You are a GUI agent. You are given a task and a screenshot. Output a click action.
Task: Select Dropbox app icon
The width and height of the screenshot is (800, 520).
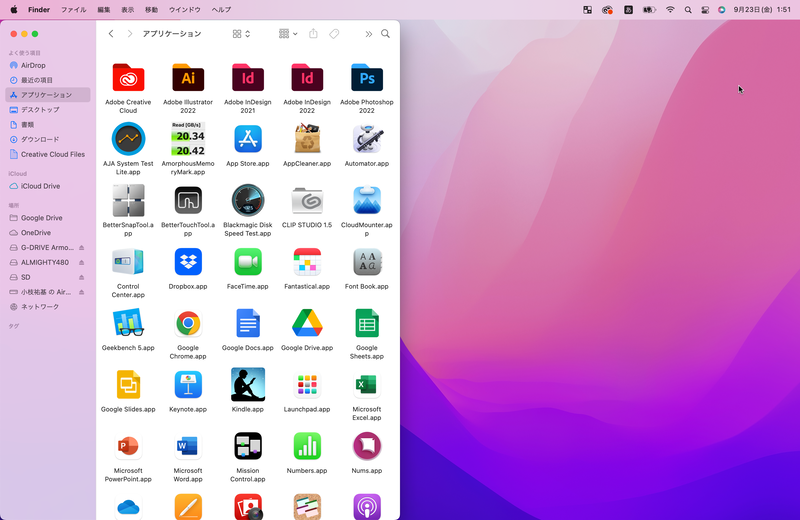coord(188,262)
